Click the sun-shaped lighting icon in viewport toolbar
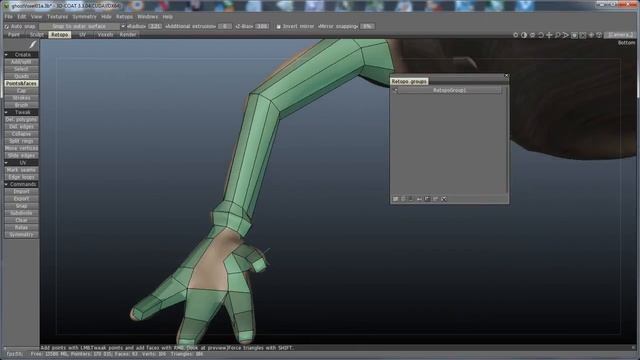 (x=516, y=35)
